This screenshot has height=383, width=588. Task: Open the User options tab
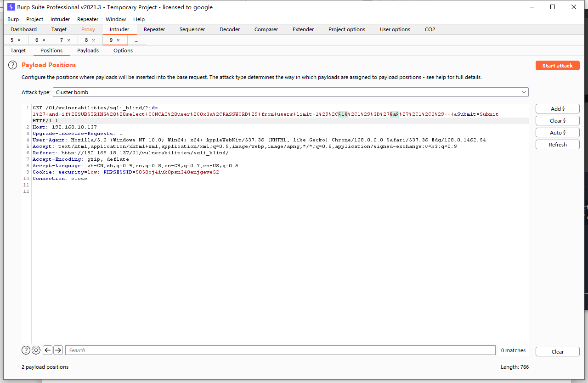click(395, 29)
